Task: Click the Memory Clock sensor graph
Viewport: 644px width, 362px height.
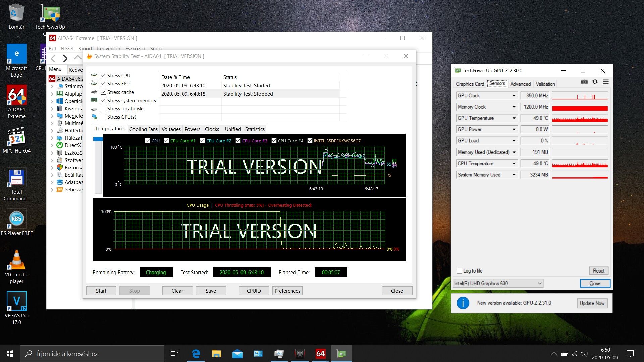Action: coord(580,107)
